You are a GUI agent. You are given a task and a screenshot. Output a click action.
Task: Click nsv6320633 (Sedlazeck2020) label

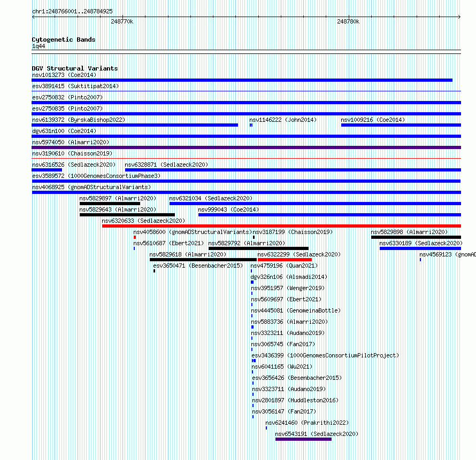143,221
